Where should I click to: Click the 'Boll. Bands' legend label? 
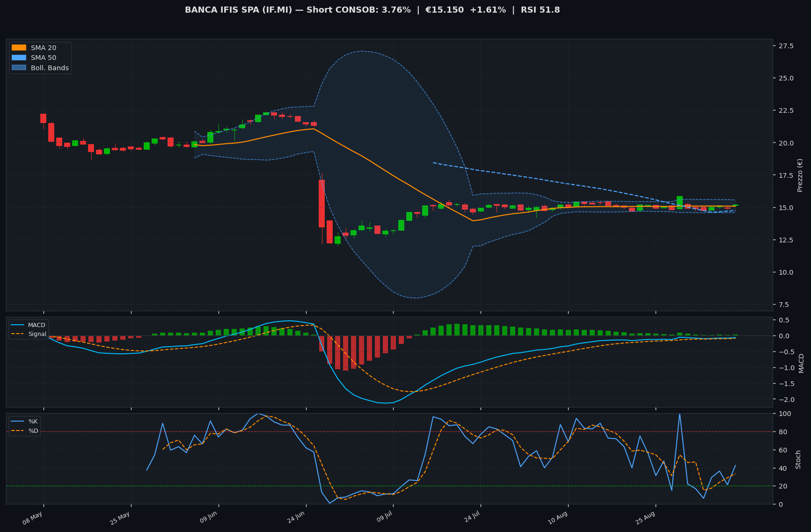click(x=50, y=68)
